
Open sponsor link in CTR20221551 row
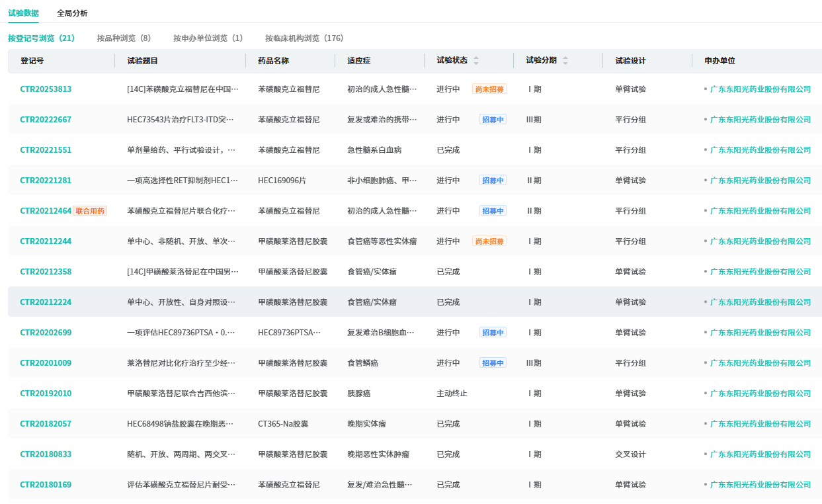point(760,150)
